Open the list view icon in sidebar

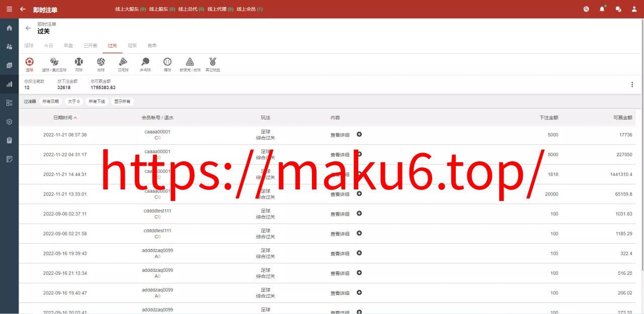coord(9,103)
